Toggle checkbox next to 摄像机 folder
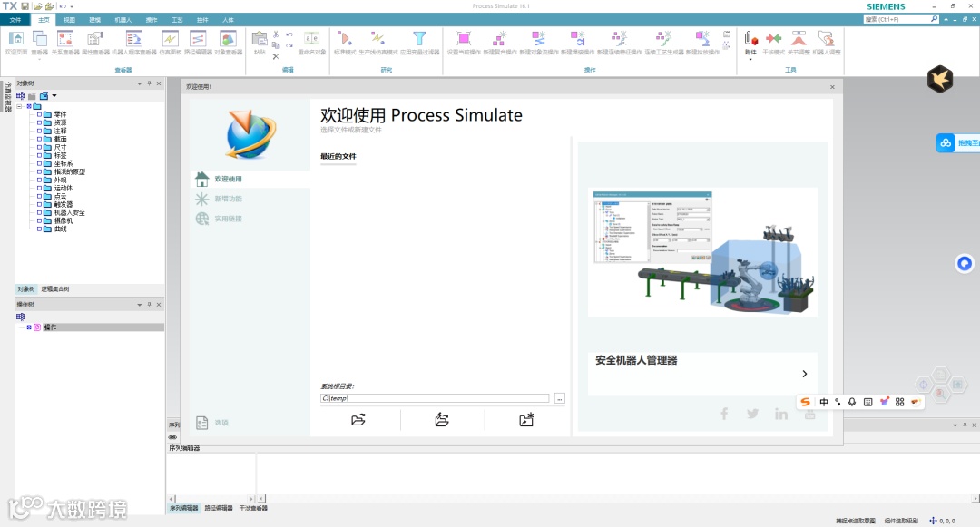The image size is (980, 527). (39, 220)
